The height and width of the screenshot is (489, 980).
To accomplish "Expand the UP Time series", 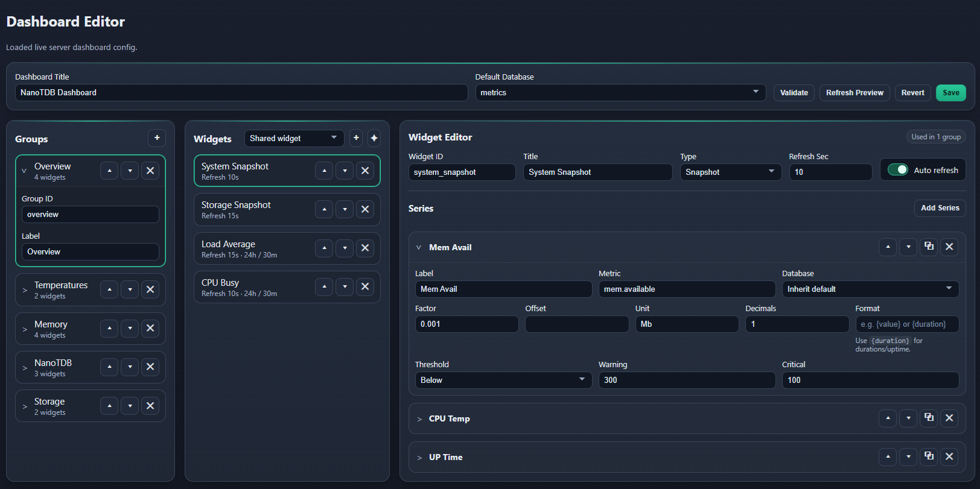I will click(419, 458).
